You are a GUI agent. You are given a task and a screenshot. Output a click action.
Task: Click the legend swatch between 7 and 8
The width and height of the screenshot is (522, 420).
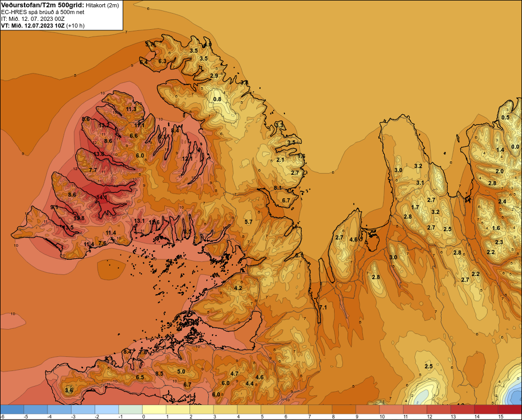[320, 410]
